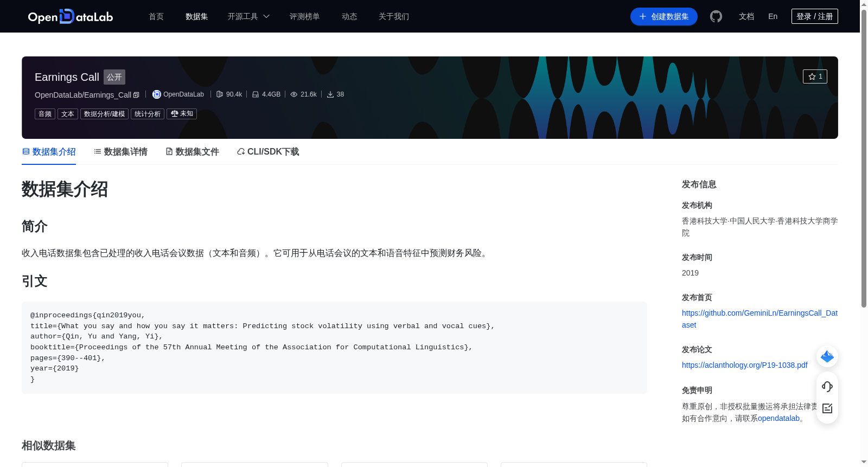Click the OpenDataLab/Earnings_Call path text
868x467 pixels.
pyautogui.click(x=83, y=95)
